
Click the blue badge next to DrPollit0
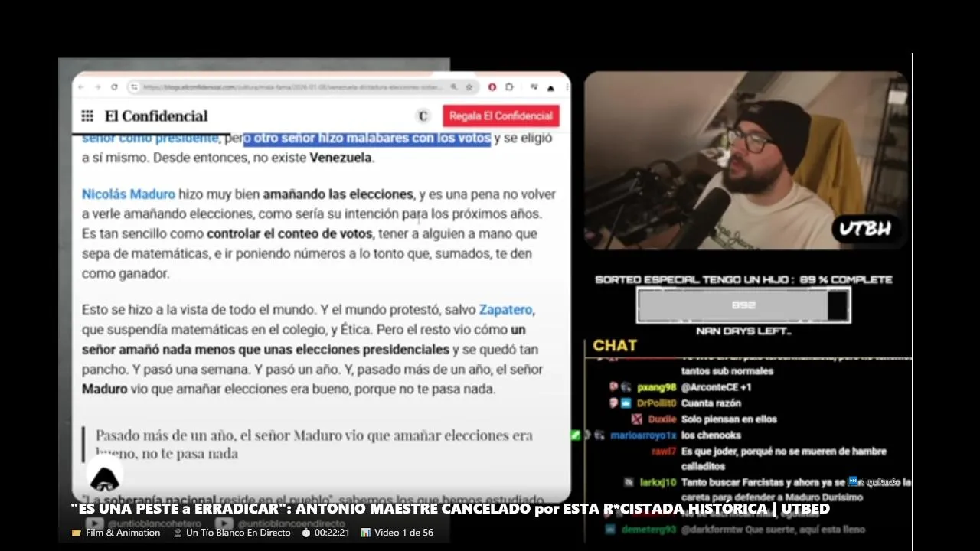click(626, 403)
